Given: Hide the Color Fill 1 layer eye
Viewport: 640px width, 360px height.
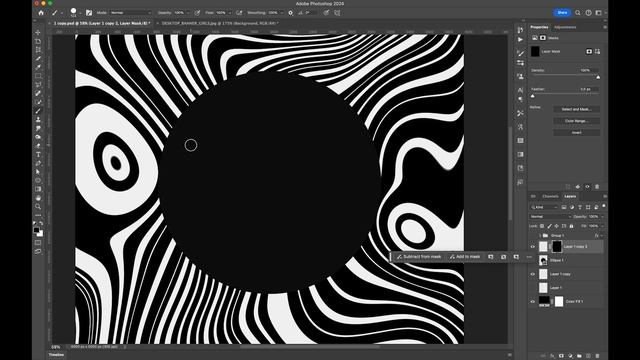Looking at the screenshot, I should coord(533,302).
